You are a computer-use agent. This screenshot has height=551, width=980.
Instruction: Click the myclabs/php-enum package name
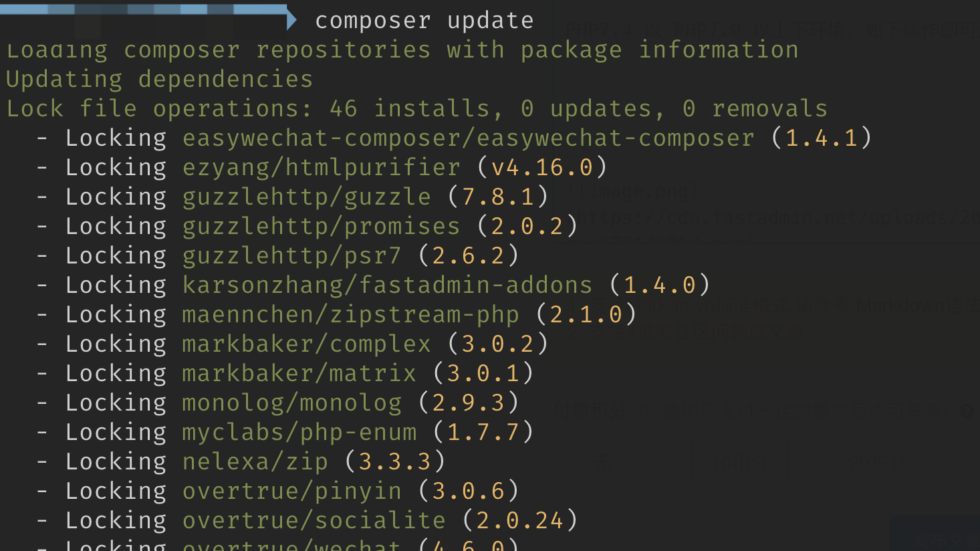click(299, 433)
